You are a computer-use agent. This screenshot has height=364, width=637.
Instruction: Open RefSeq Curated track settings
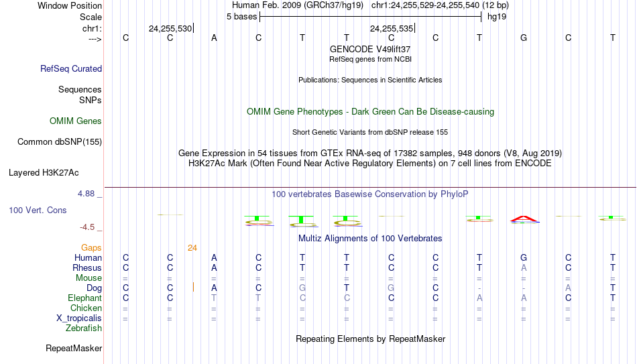click(71, 68)
